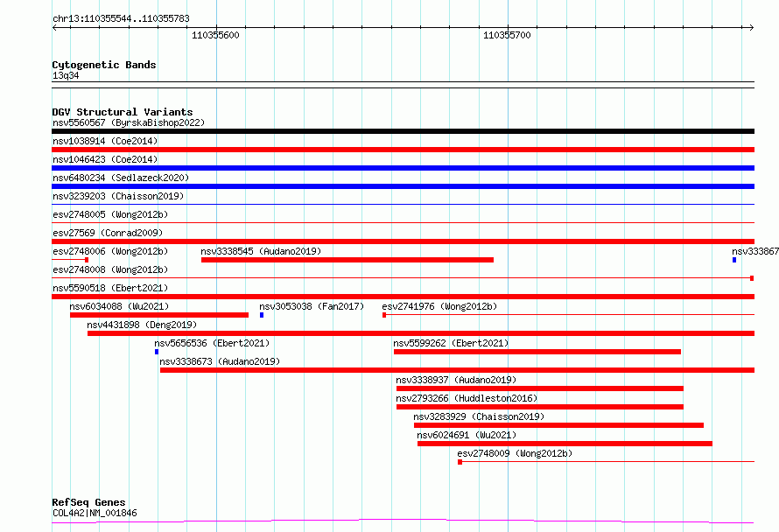Viewport: 779px width, 532px height.
Task: Open nsv5599262 (Ebert2021) variant
Action: point(451,343)
